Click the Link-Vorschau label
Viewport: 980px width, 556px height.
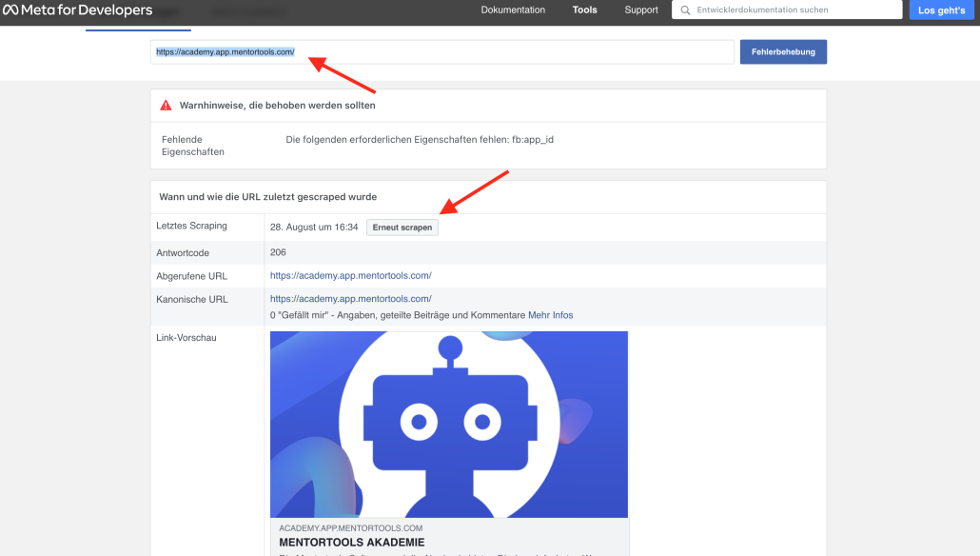(x=186, y=338)
